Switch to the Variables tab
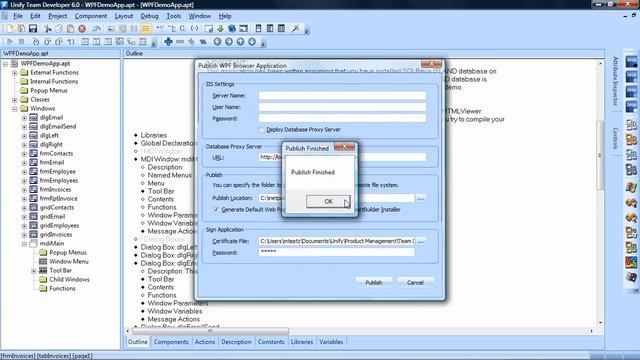This screenshot has width=640, height=360. pyautogui.click(x=331, y=342)
